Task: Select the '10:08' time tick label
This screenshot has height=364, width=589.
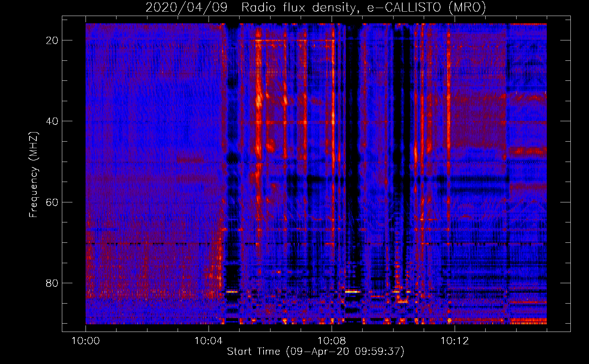Action: pyautogui.click(x=332, y=341)
